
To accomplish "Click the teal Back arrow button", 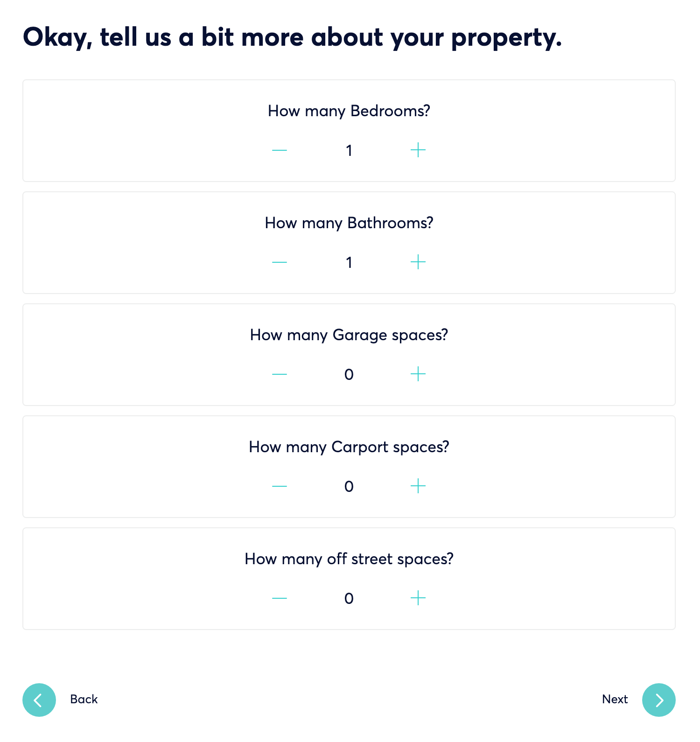I will [x=39, y=700].
